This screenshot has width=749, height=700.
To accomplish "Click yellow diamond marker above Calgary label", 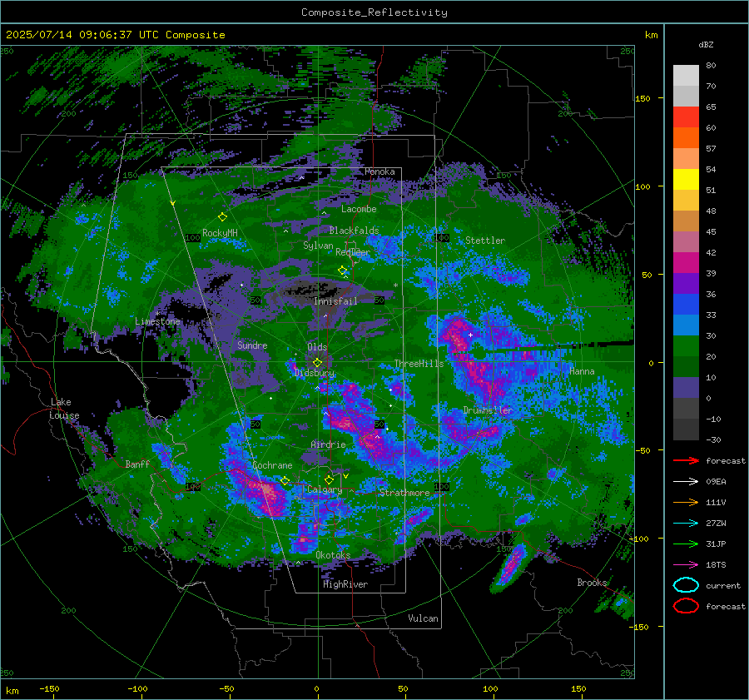I will (329, 479).
